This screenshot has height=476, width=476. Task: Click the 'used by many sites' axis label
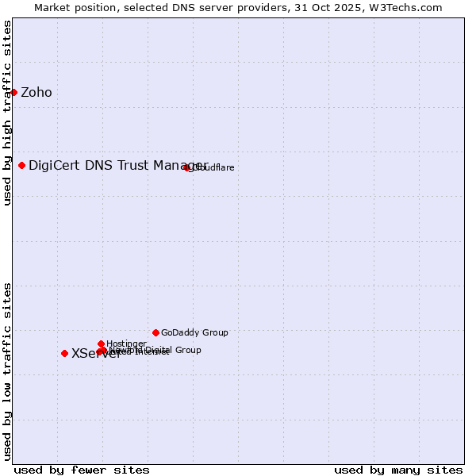pos(398,470)
